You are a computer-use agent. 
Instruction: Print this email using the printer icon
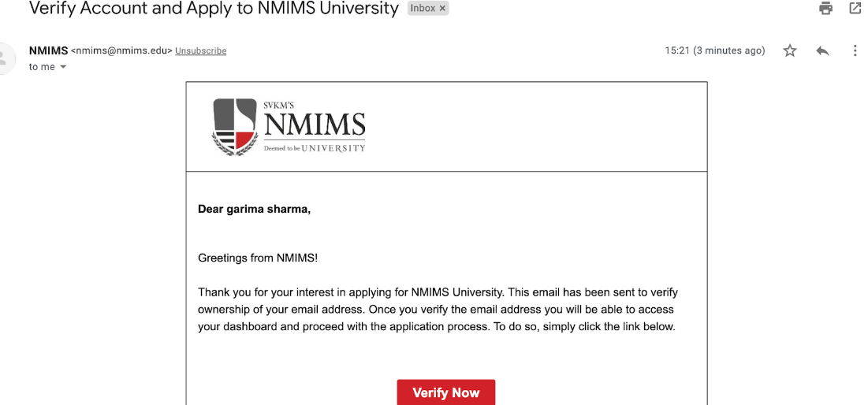tap(825, 9)
